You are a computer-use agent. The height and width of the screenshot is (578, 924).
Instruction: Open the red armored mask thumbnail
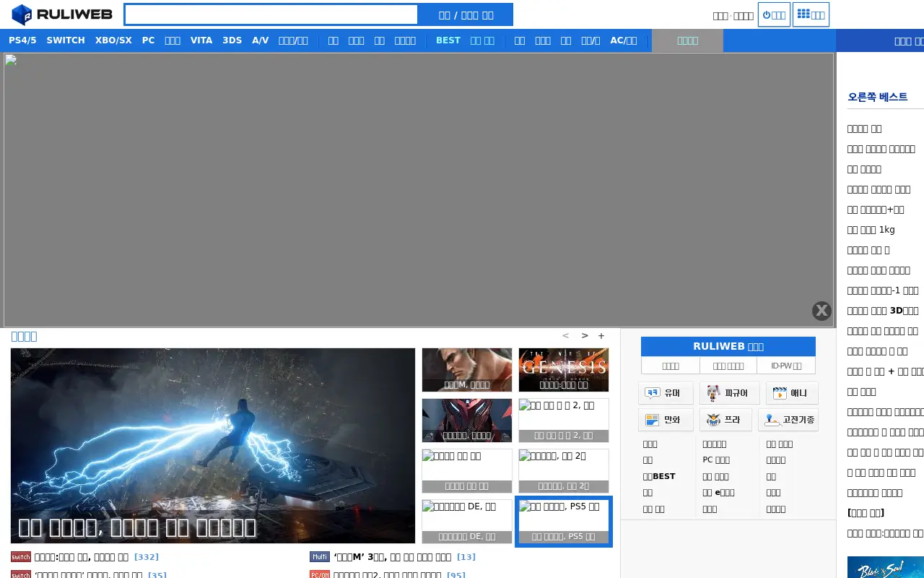click(467, 420)
